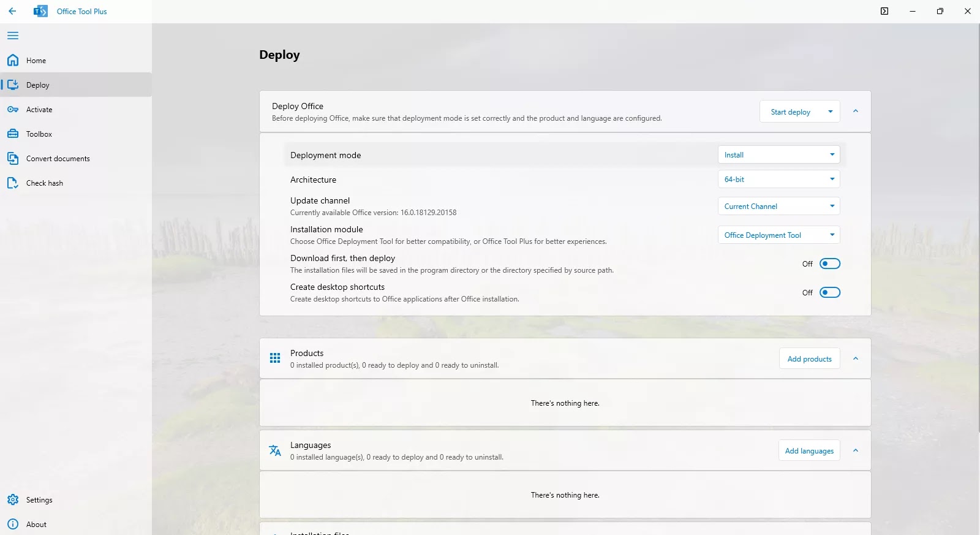
Task: Open the Toolbox section
Action: coord(76,134)
